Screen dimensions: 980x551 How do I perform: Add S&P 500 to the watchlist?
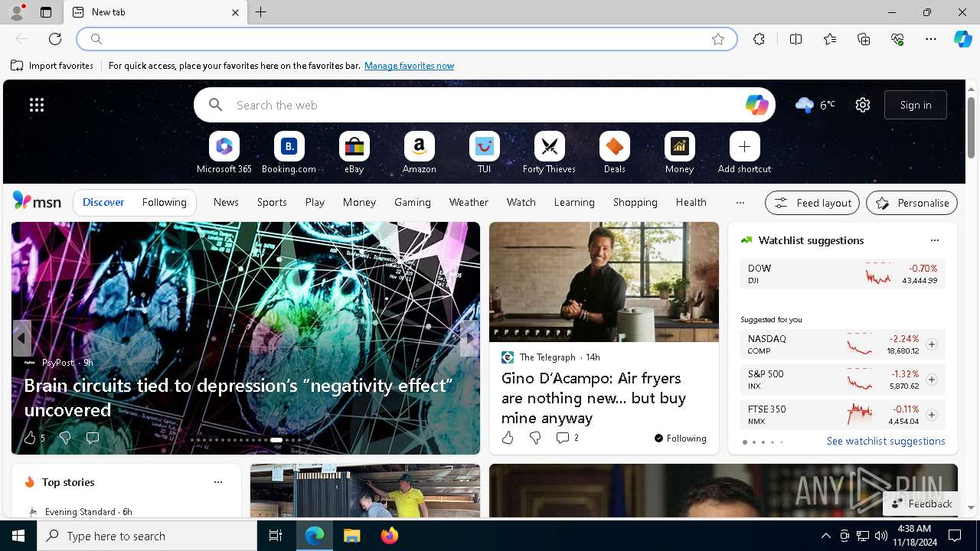click(931, 380)
